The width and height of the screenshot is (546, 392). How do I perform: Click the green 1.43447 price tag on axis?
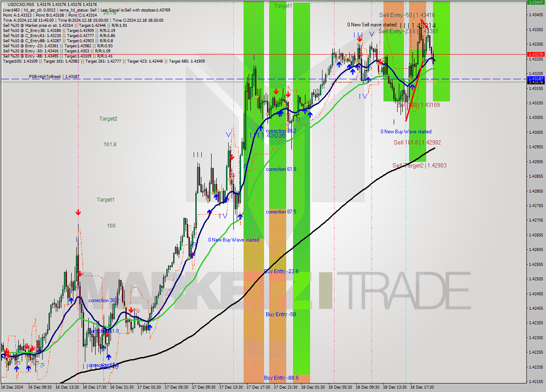coord(535,2)
